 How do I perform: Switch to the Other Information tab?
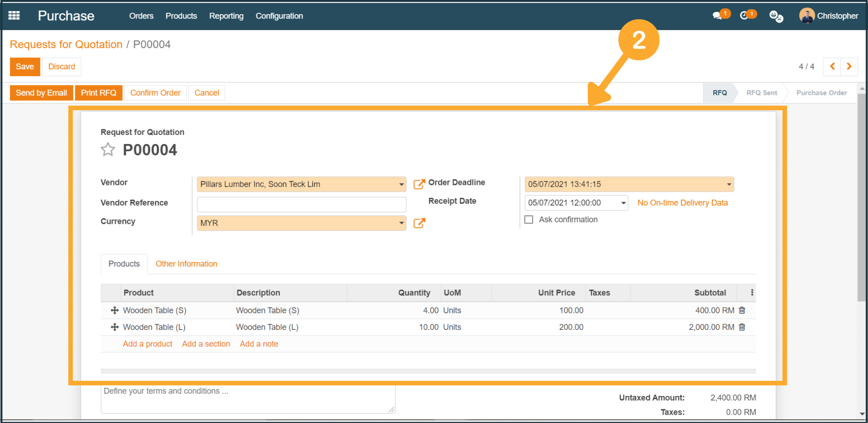pos(186,264)
